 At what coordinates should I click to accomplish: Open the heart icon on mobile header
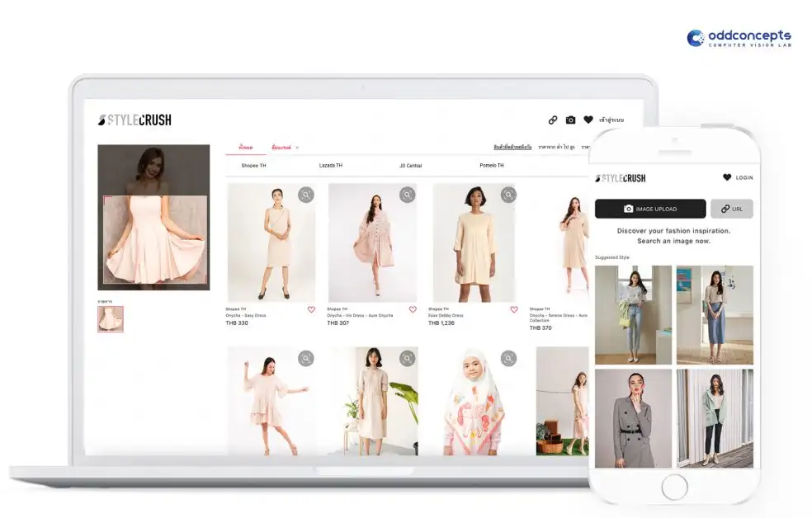[727, 177]
